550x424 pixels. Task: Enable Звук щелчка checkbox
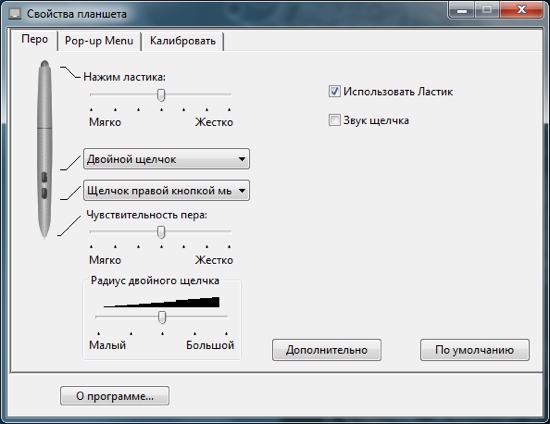(335, 120)
